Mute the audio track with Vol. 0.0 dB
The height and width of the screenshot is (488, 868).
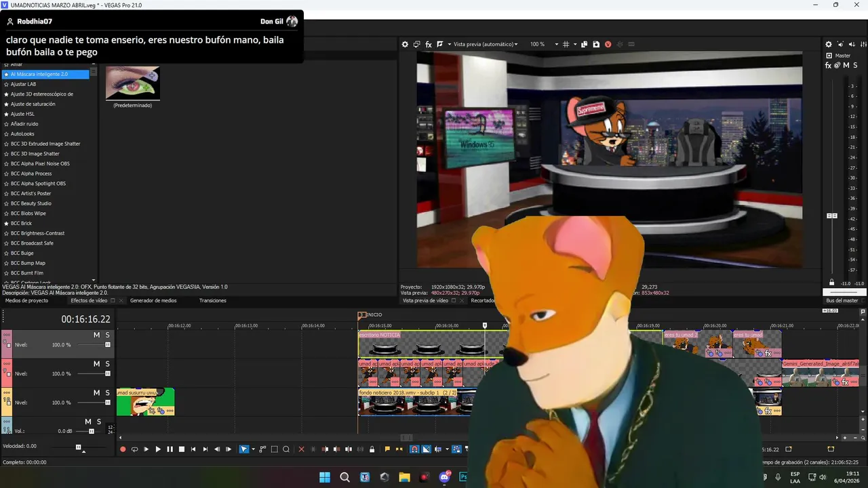[x=88, y=422]
